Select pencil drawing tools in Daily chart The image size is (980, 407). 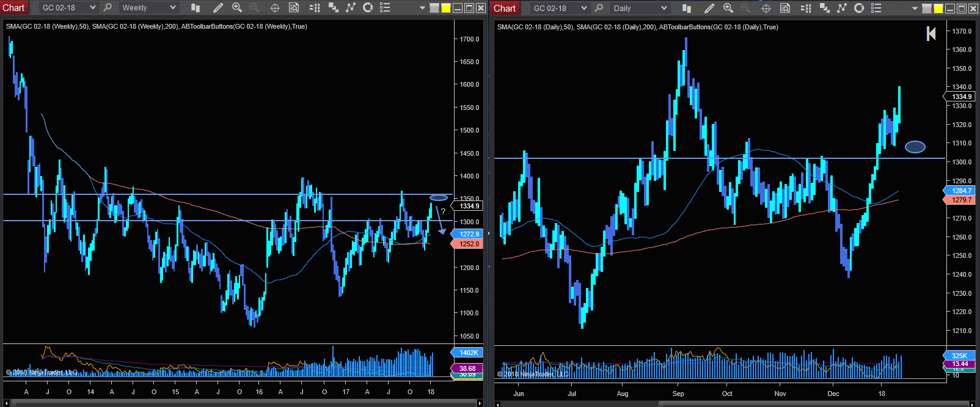[709, 8]
